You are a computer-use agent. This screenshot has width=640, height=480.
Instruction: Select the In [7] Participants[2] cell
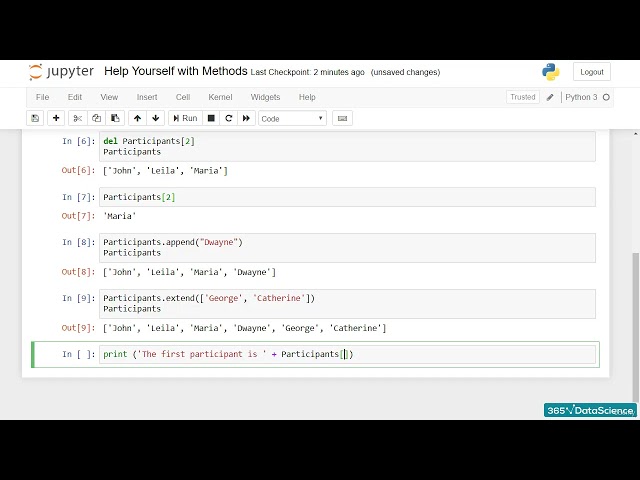click(x=347, y=197)
